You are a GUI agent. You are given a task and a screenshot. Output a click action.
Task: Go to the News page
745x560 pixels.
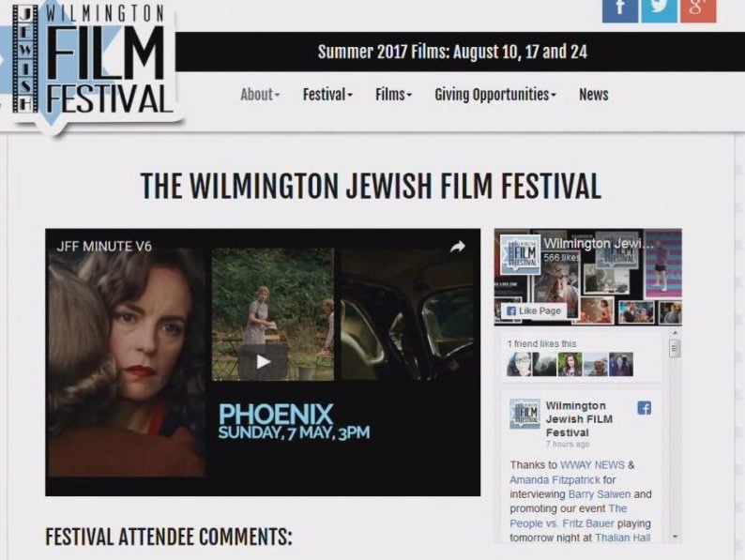click(x=593, y=95)
